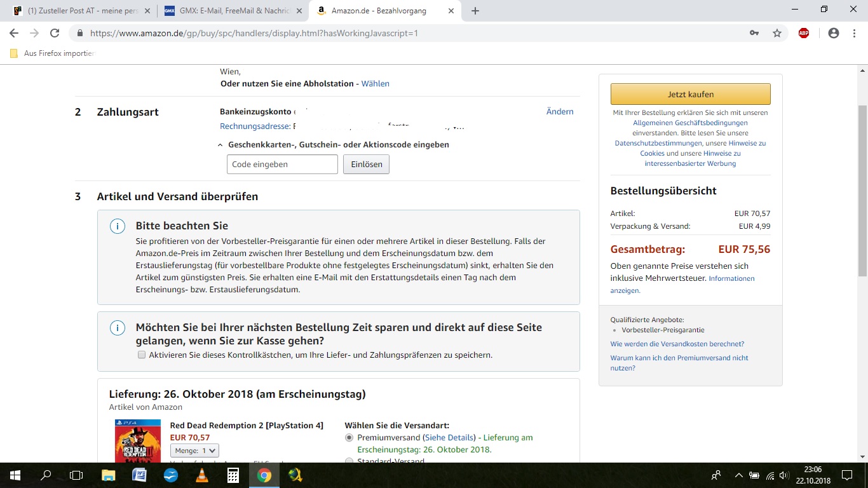
Task: Click Ändern for the payment method
Action: click(x=560, y=111)
